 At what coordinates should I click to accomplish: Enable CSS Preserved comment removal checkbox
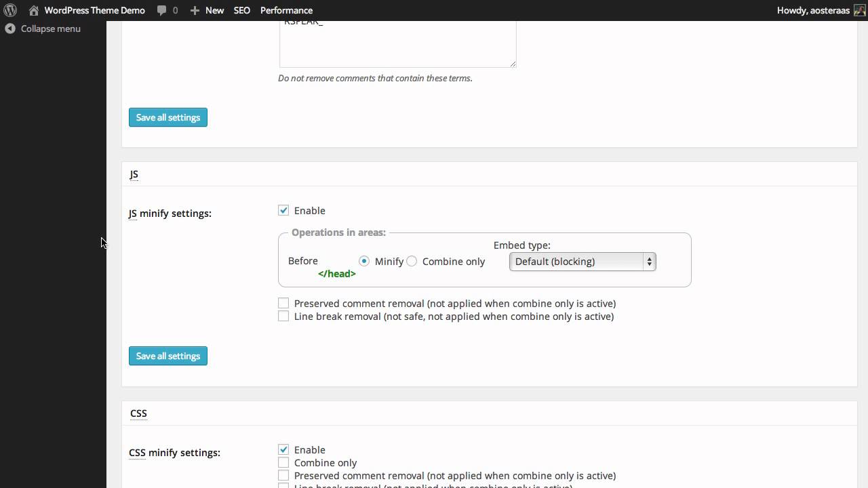coord(283,475)
